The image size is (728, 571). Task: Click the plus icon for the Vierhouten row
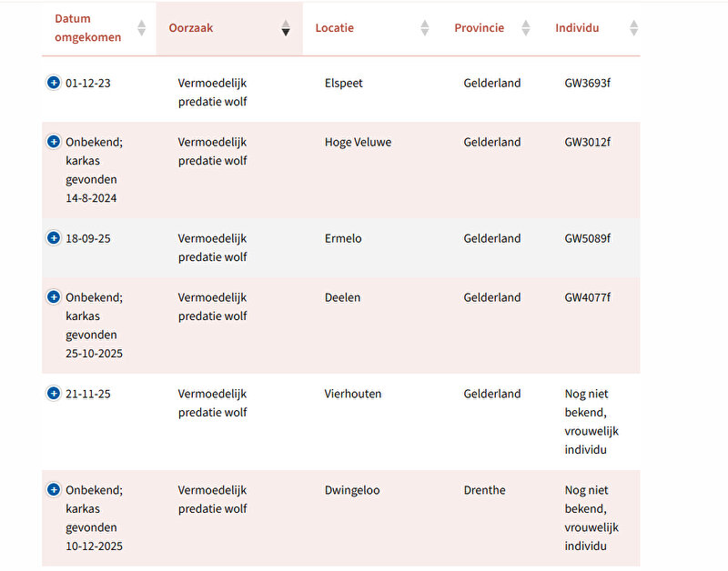click(x=54, y=394)
